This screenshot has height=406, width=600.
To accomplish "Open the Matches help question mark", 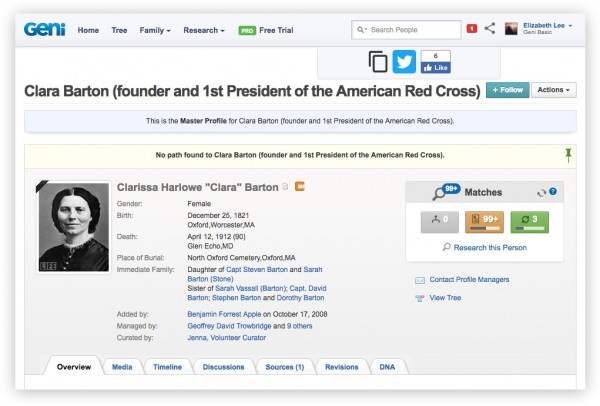I will 553,191.
